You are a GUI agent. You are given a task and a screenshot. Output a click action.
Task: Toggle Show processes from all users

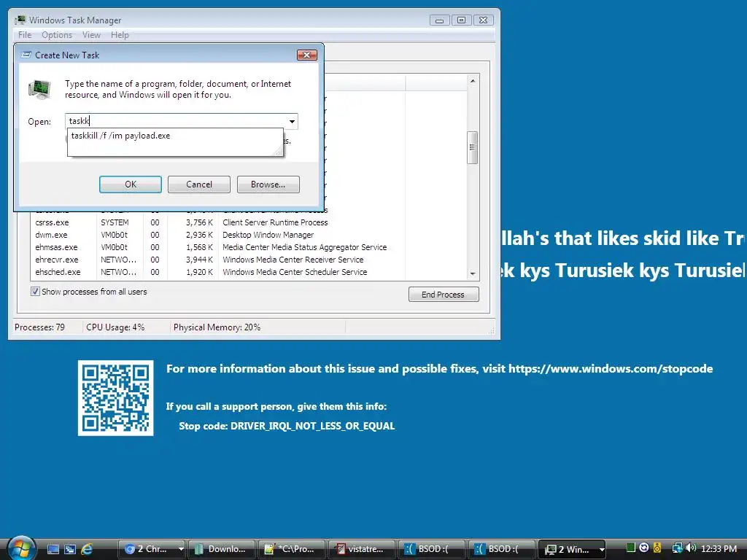[35, 292]
